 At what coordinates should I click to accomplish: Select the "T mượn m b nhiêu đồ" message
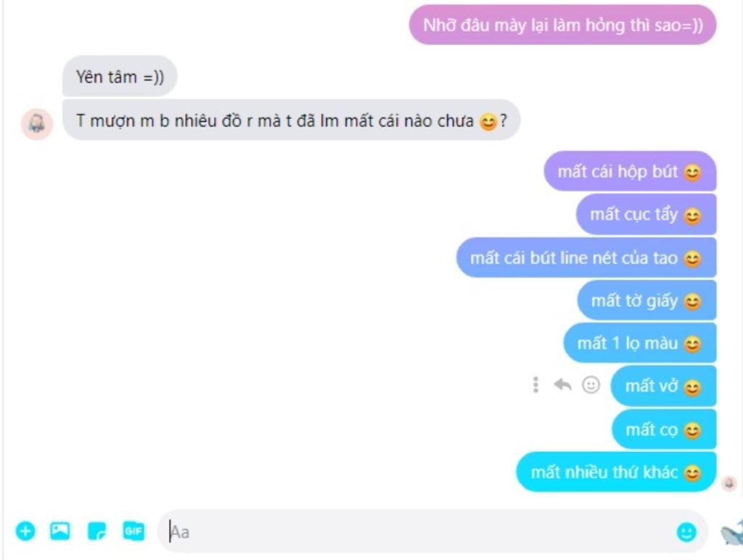click(292, 120)
